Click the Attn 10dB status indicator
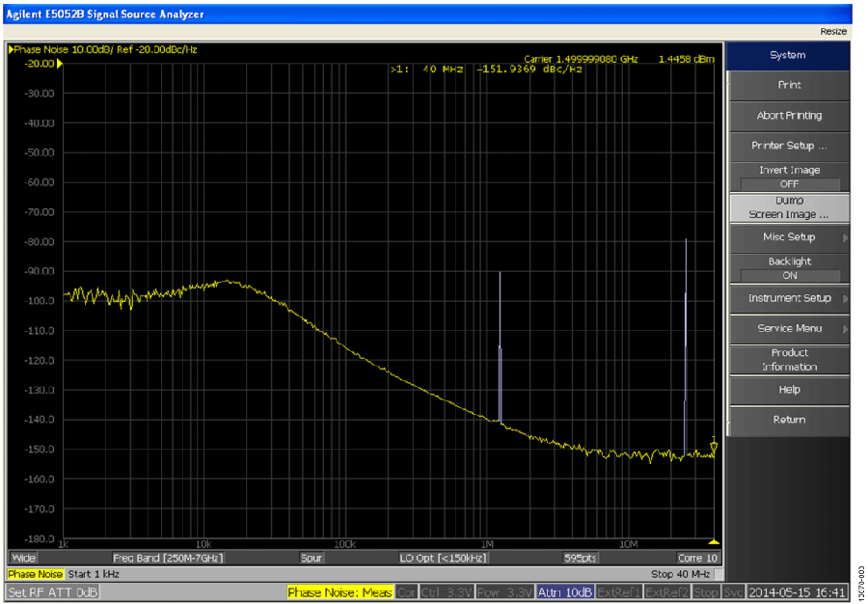This screenshot has height=604, width=868. coord(564,592)
